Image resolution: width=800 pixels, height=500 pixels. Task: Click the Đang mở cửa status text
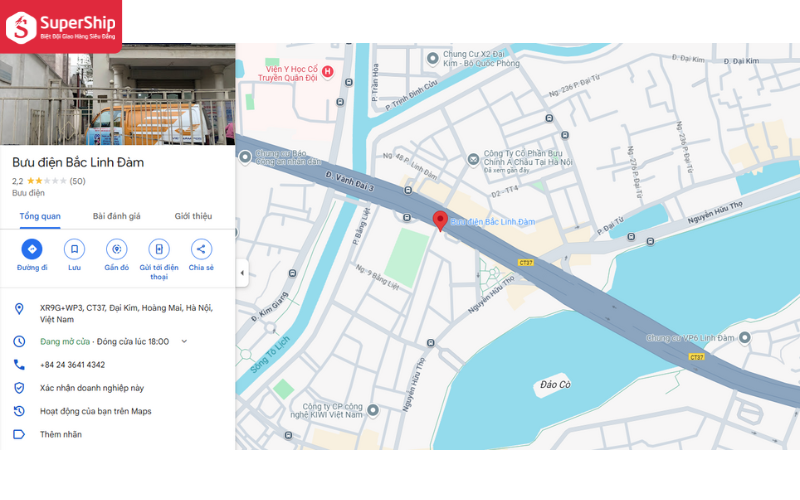(x=65, y=341)
